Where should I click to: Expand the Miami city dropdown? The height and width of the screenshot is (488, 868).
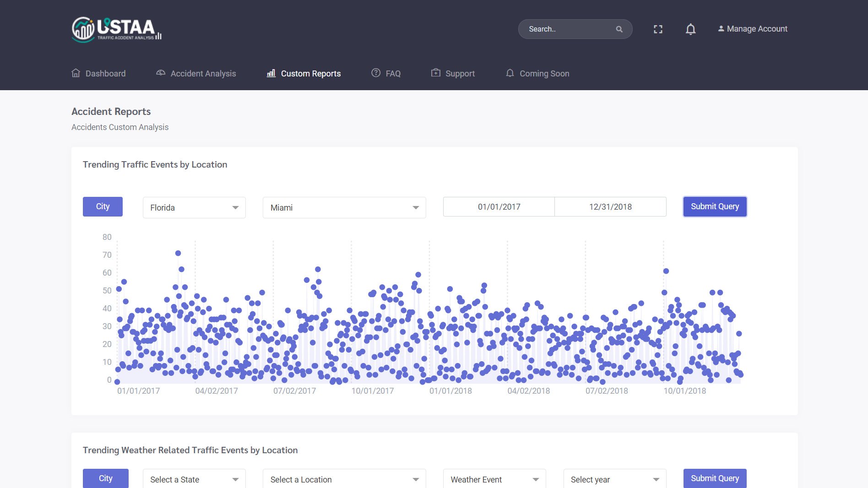click(344, 208)
